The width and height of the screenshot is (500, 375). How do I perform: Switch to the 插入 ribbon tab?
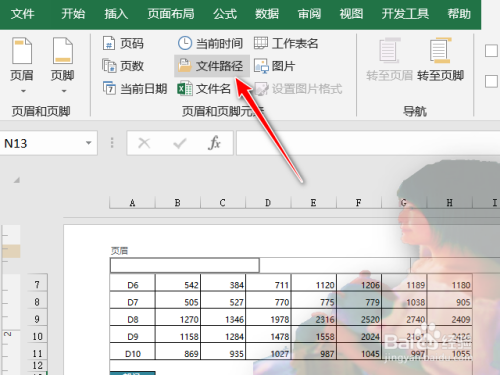coord(116,14)
